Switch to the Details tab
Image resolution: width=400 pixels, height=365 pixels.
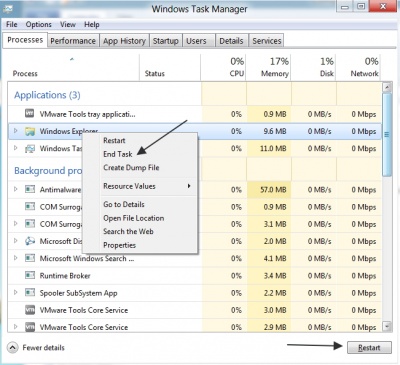tap(231, 41)
